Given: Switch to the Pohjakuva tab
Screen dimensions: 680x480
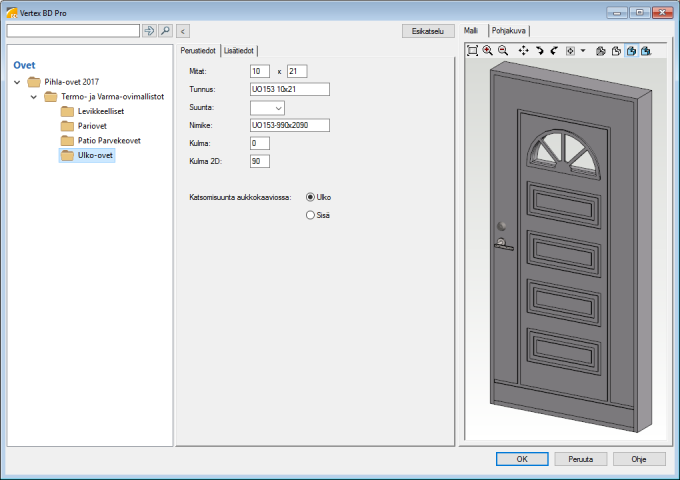Looking at the screenshot, I should (x=509, y=31).
